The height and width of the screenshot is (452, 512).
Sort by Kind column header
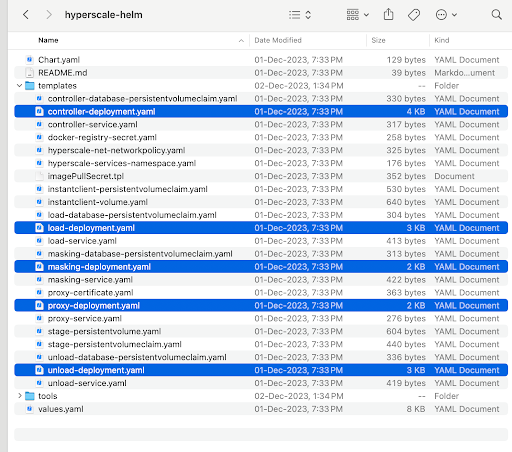(x=442, y=40)
